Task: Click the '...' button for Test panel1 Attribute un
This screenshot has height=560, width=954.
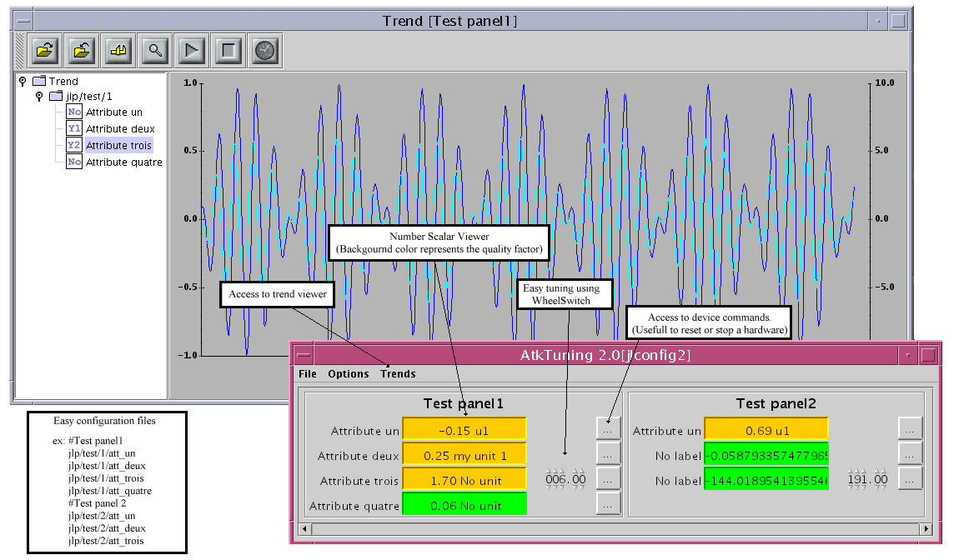Action: point(609,428)
